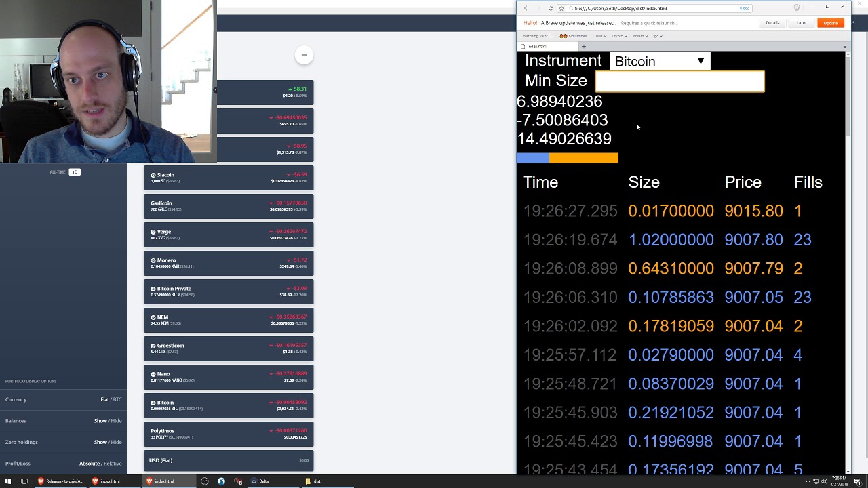
Task: Click the Time column header
Action: pos(540,182)
